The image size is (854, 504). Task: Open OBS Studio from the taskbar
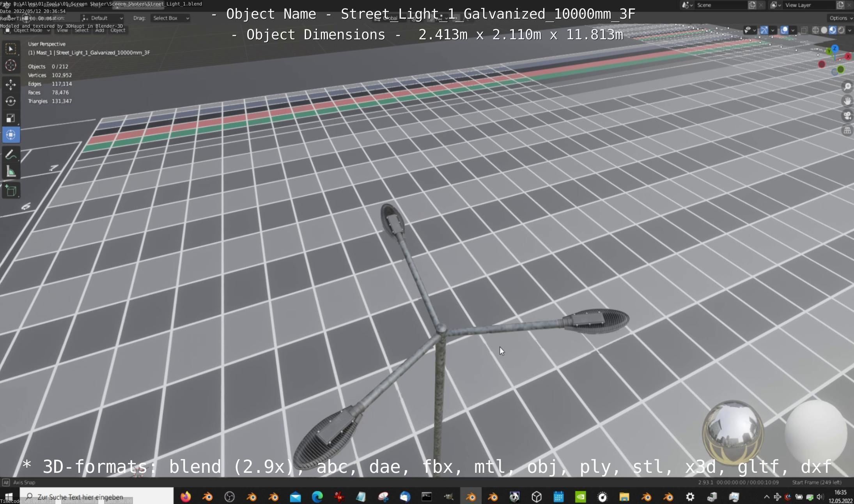coord(230,497)
